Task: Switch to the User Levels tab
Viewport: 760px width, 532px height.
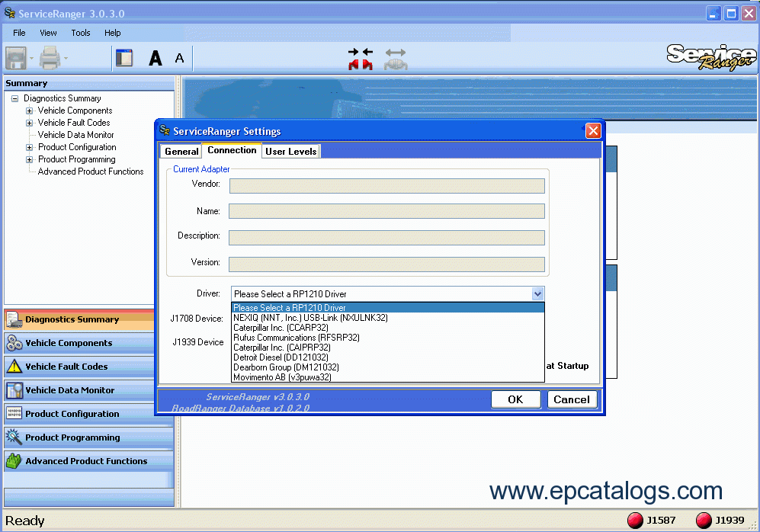Action: pyautogui.click(x=291, y=151)
